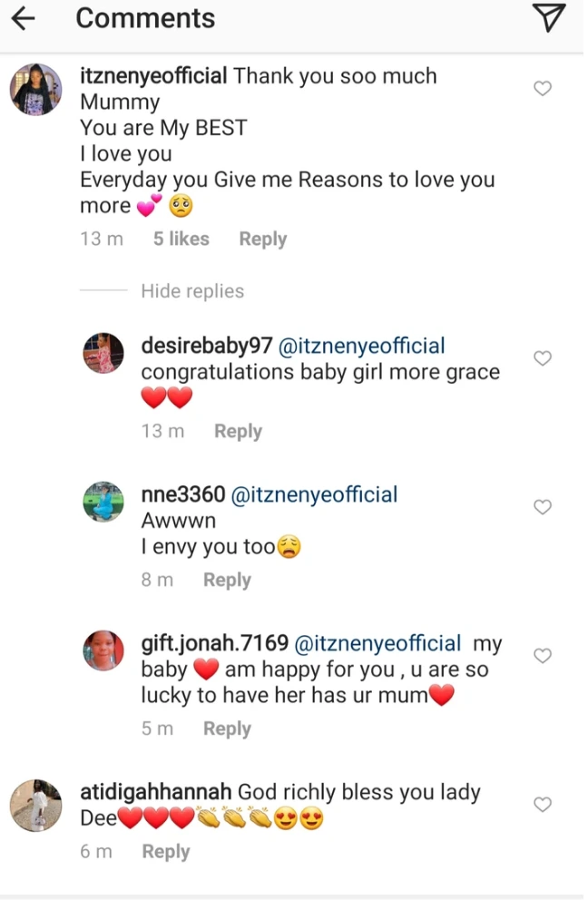Tap atidigahhannah's profile avatar
Screen dimensions: 588x900
click(36, 804)
